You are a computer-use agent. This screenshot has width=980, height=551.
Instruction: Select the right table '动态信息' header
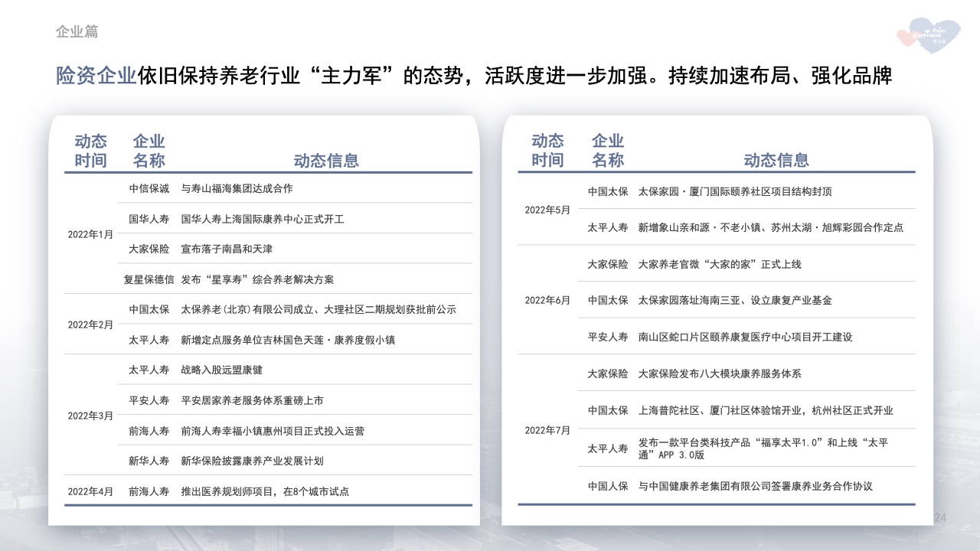coord(776,160)
